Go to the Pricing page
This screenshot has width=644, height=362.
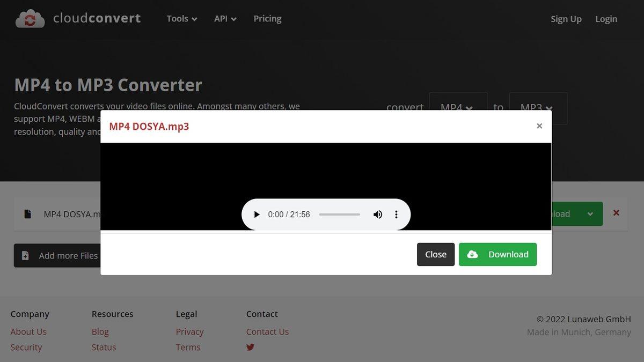pos(267,19)
